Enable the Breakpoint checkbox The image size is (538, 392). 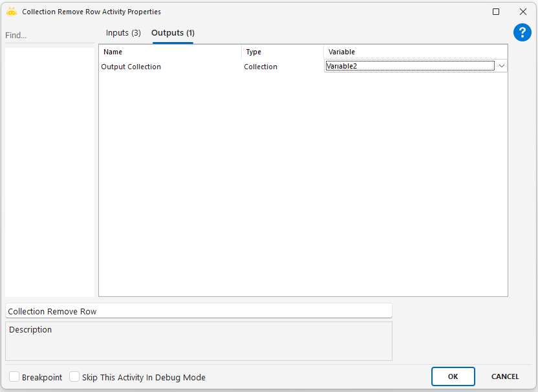(14, 377)
